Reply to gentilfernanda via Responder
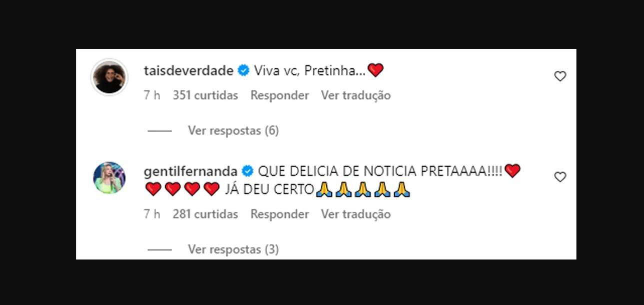This screenshot has width=644, height=305. pos(280,214)
